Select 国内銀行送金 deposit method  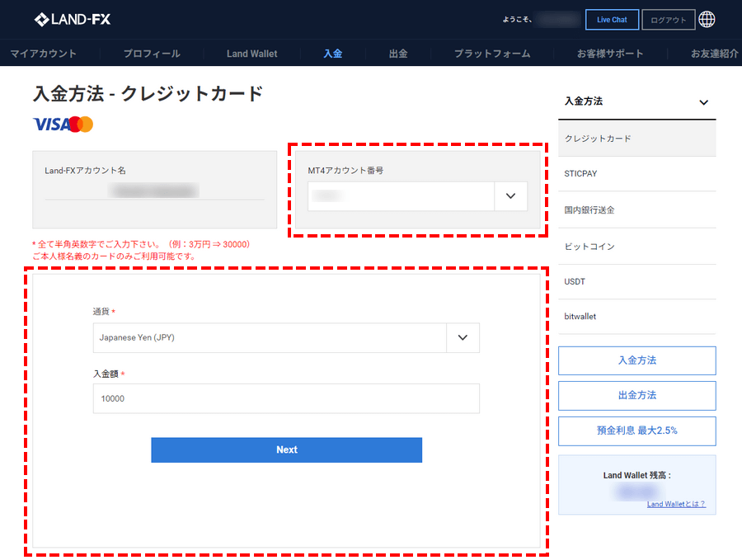pos(637,210)
